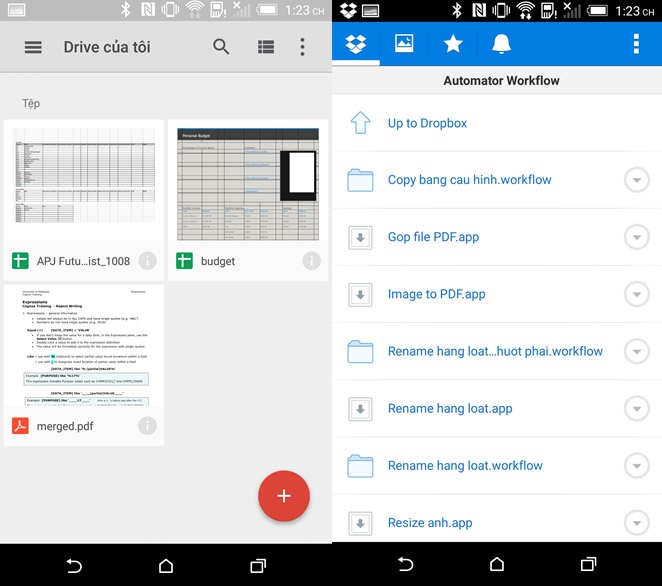Show info for merged.pdf
The width and height of the screenshot is (662, 586).
147,426
